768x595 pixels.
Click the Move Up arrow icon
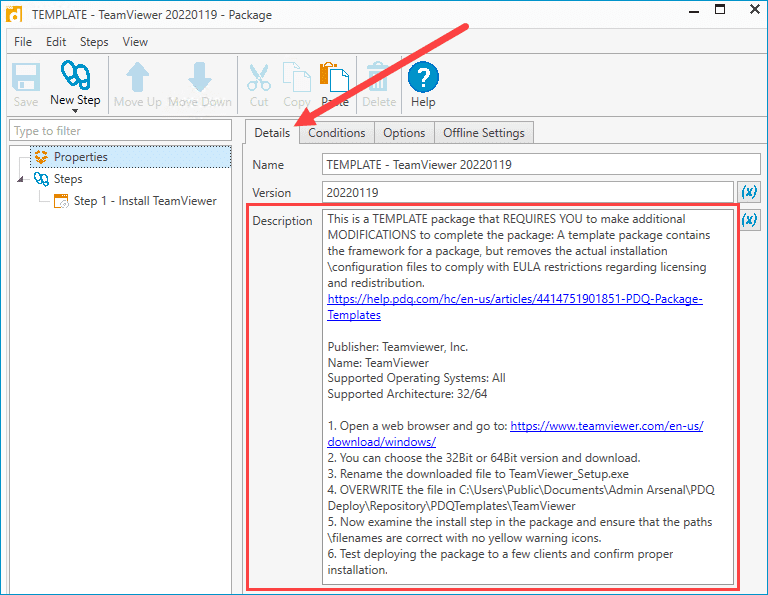tap(138, 77)
